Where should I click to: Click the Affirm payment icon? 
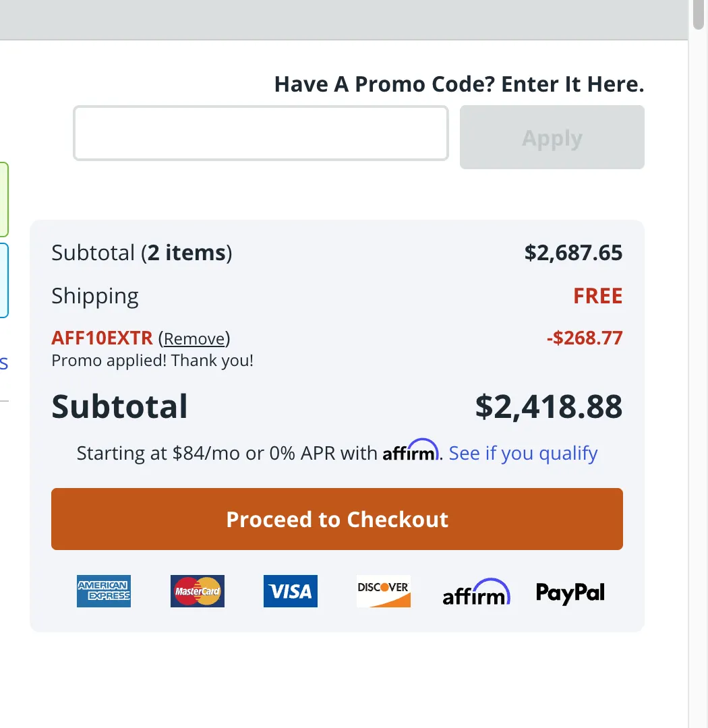pyautogui.click(x=476, y=593)
